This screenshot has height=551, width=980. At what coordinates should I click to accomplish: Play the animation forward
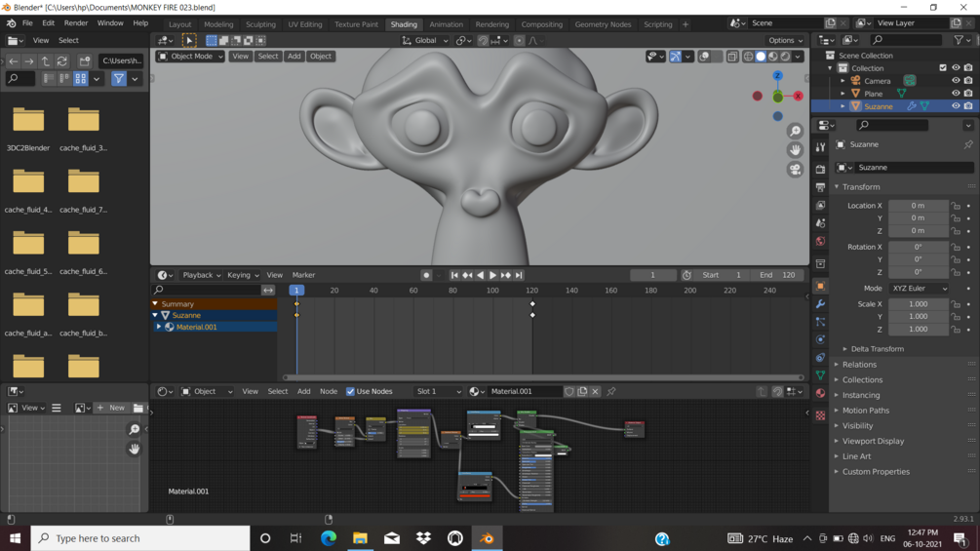492,275
